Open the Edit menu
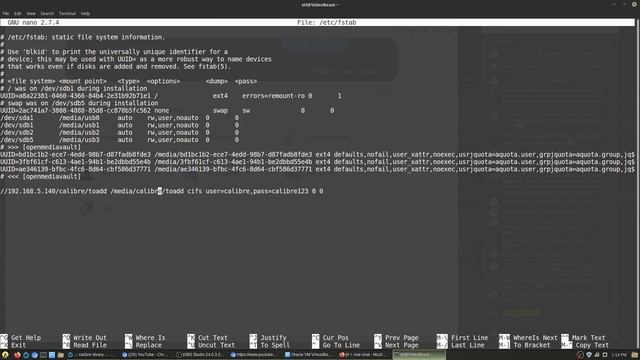Viewport: 640px width, 360px height. (x=18, y=13)
